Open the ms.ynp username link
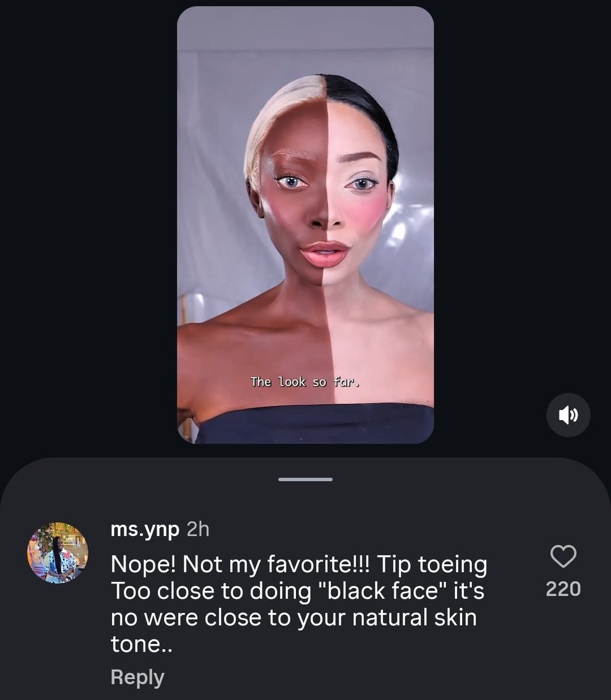The image size is (611, 700). (145, 529)
